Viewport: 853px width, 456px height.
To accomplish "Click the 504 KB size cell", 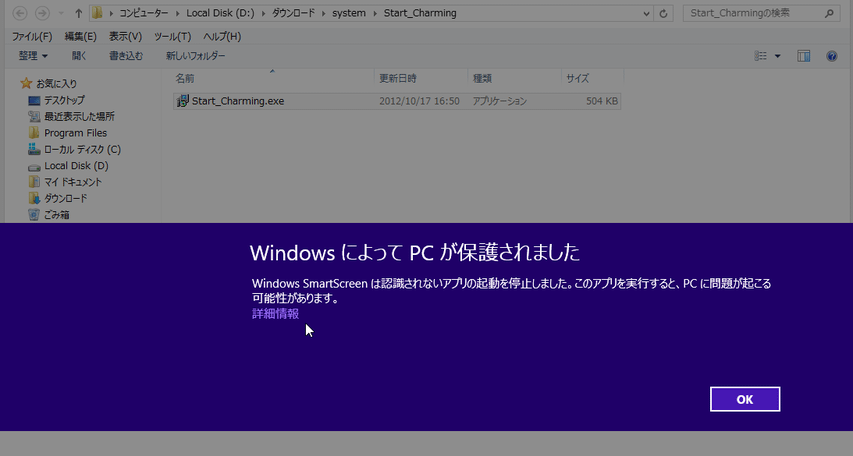I will point(602,101).
